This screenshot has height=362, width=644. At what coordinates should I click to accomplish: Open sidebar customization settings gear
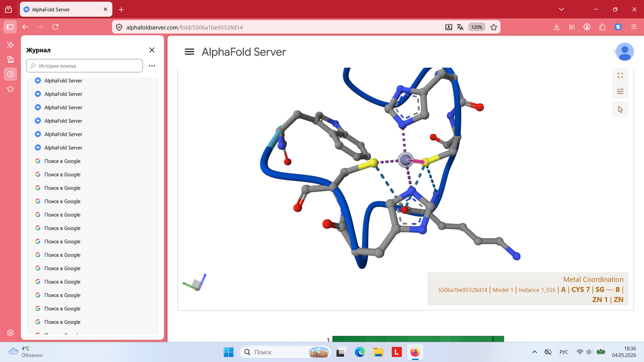[x=10, y=333]
